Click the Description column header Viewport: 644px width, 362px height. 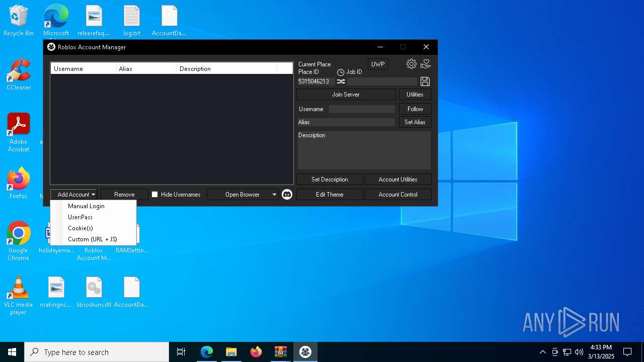coord(226,69)
